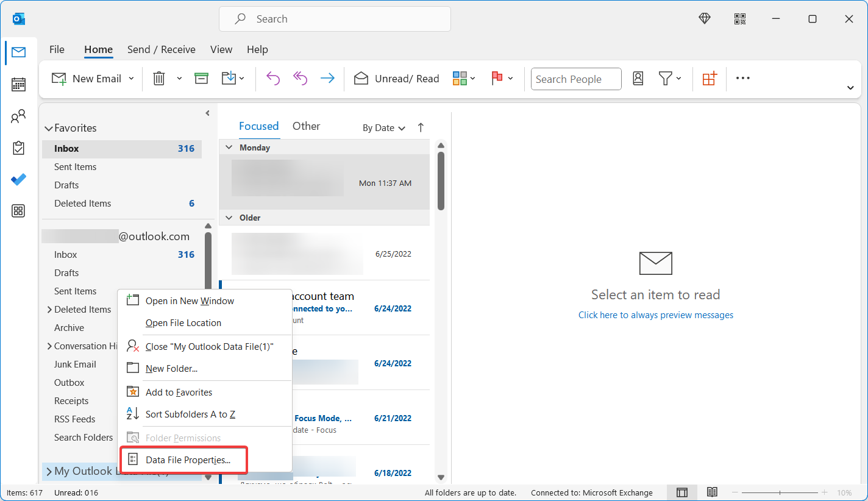Click the QR code icon
868x501 pixels.
(741, 19)
